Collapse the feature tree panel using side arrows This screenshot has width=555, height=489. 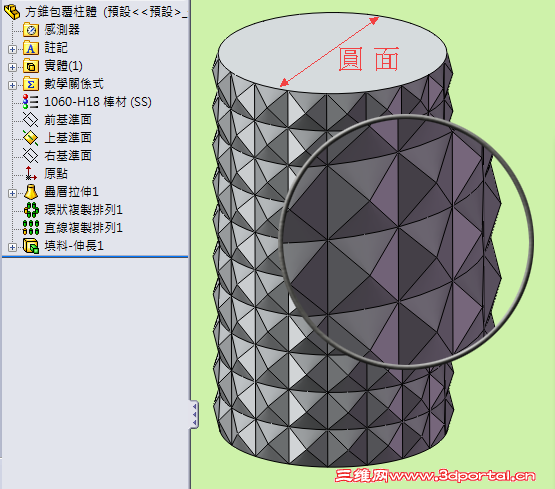click(x=194, y=414)
